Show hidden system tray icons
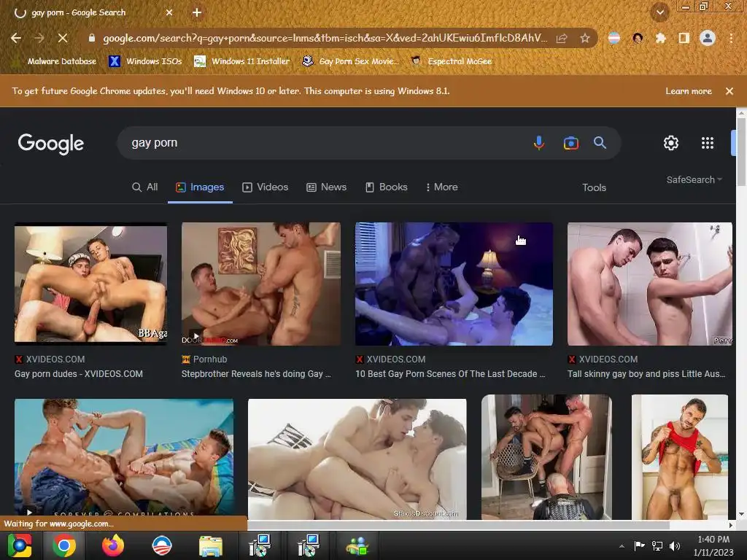This screenshot has height=560, width=747. [x=622, y=546]
